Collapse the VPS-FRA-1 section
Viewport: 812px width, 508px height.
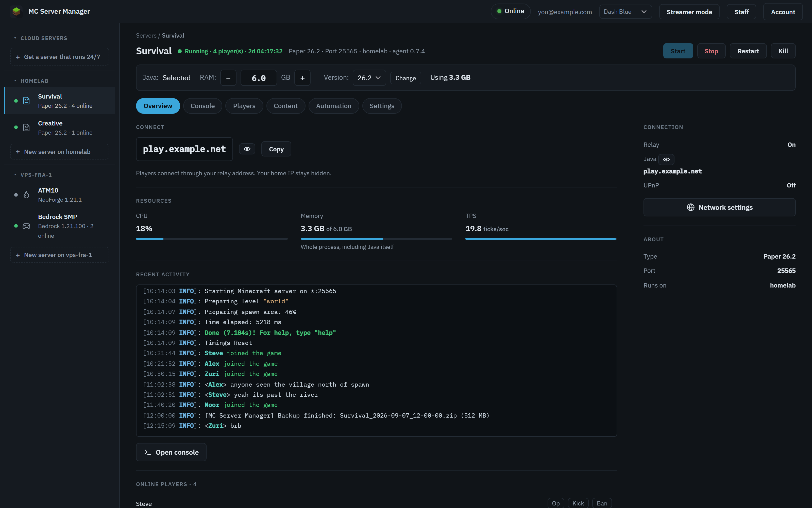[32, 175]
